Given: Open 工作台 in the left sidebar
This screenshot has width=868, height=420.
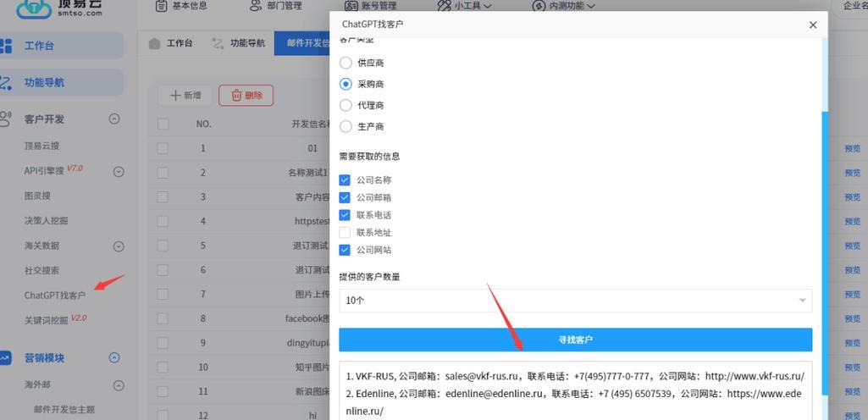Looking at the screenshot, I should (39, 46).
